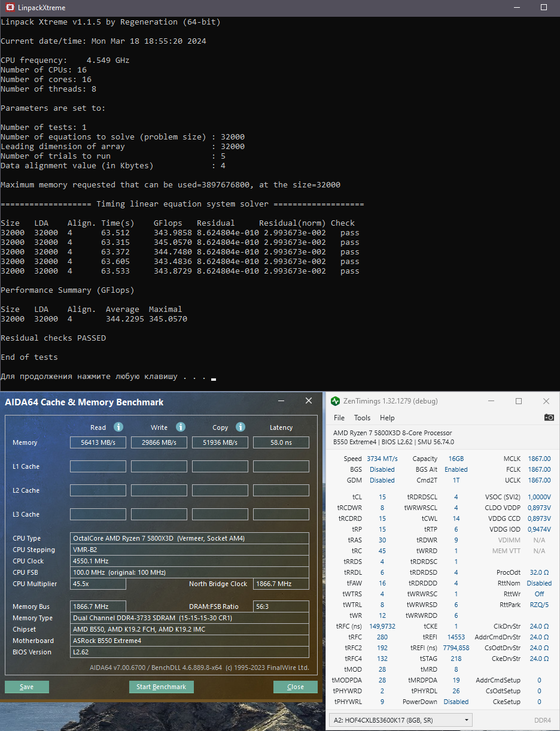Click the Write info icon in AIDA64
Viewport: 560px width, 731px height.
click(181, 427)
